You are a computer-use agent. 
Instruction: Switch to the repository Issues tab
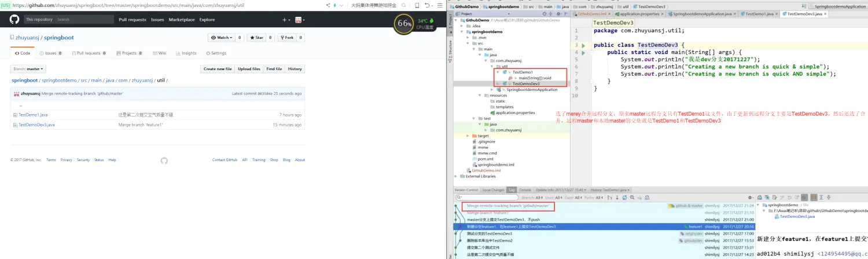(50, 53)
